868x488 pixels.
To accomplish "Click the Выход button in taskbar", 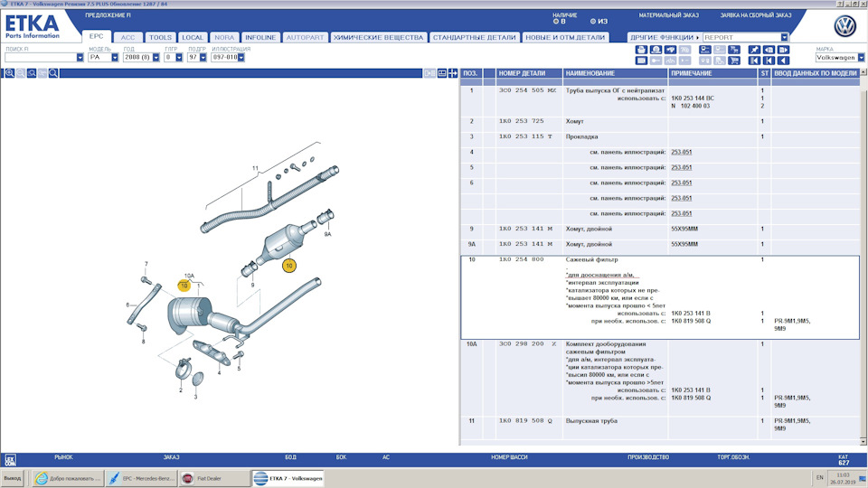I will pos(12,478).
